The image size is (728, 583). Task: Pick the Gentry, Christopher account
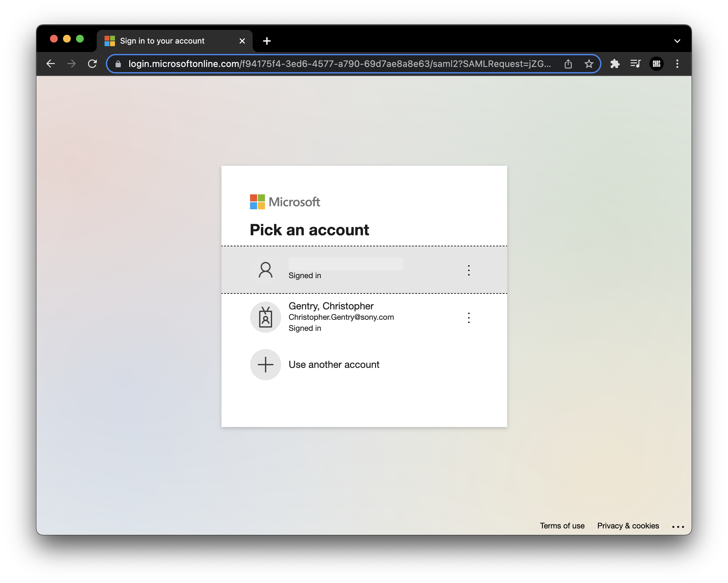364,317
